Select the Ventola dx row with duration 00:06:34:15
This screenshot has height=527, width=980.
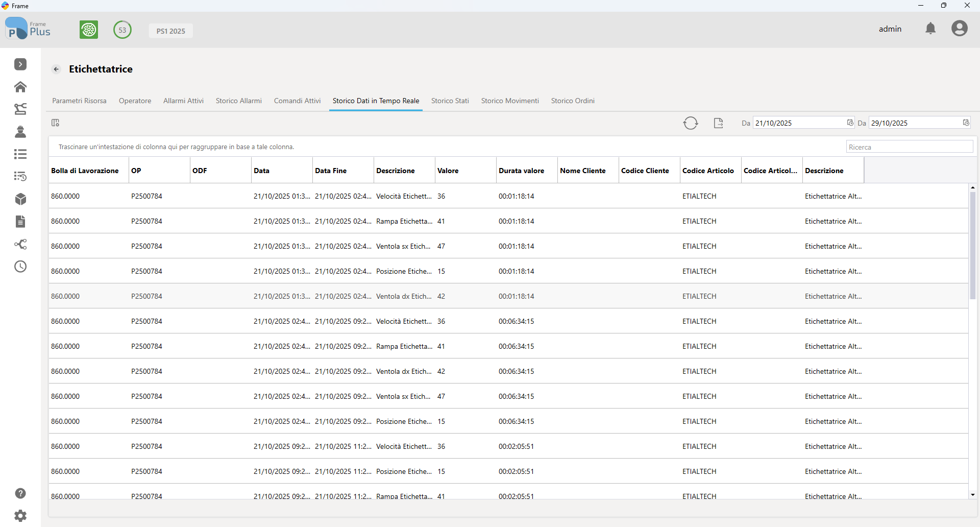click(x=508, y=371)
